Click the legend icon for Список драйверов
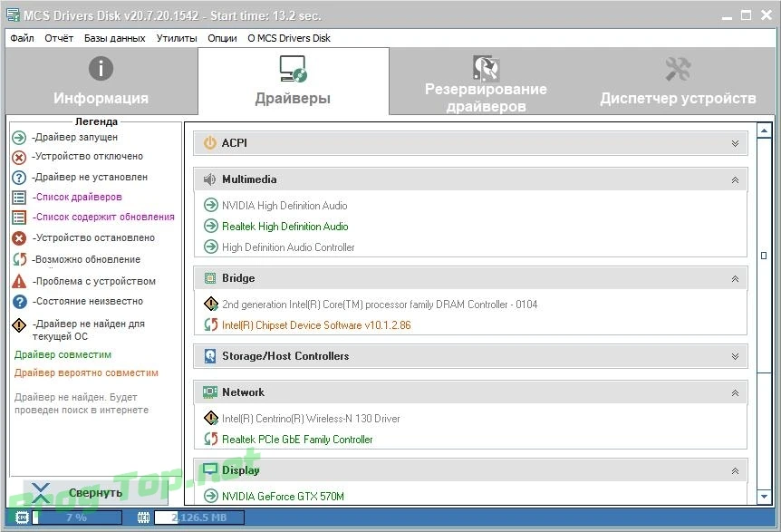The image size is (781, 532). click(x=19, y=198)
